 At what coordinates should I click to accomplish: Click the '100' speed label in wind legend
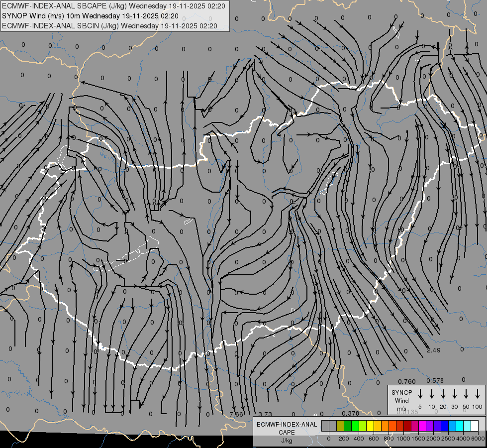(478, 407)
